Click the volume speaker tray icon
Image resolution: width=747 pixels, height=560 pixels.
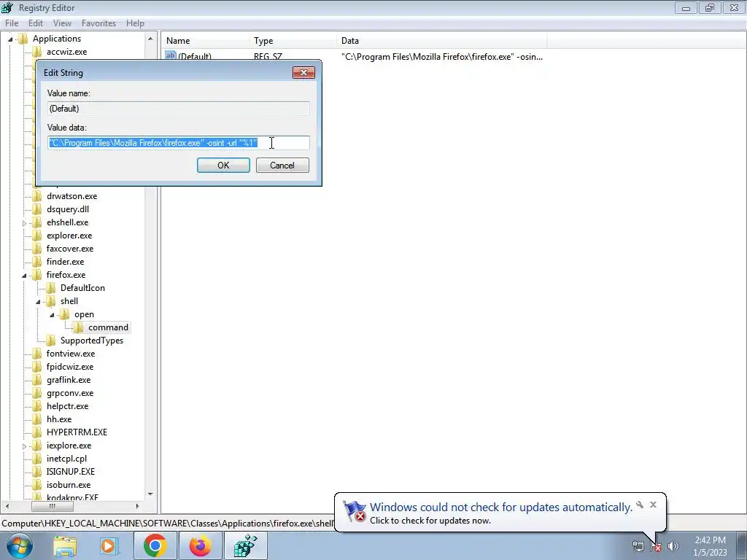673,545
